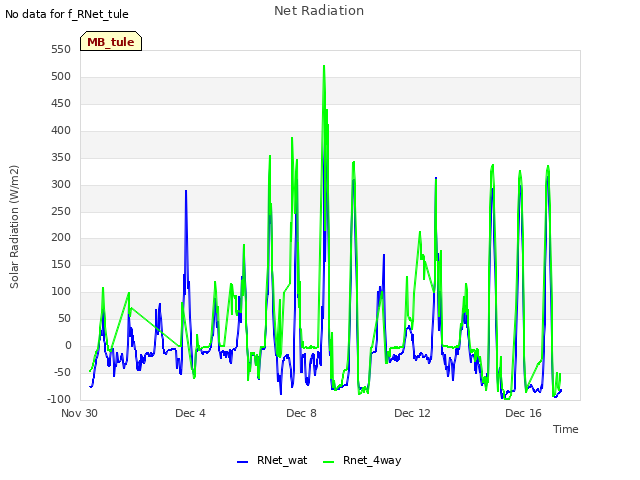Viewport: 640px width, 480px height.
Task: Click the Dec 12 x-axis tick label
Action: click(412, 413)
